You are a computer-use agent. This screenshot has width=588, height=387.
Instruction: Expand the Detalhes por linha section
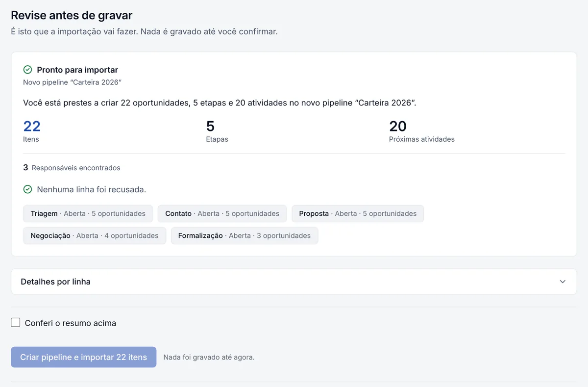coord(294,282)
